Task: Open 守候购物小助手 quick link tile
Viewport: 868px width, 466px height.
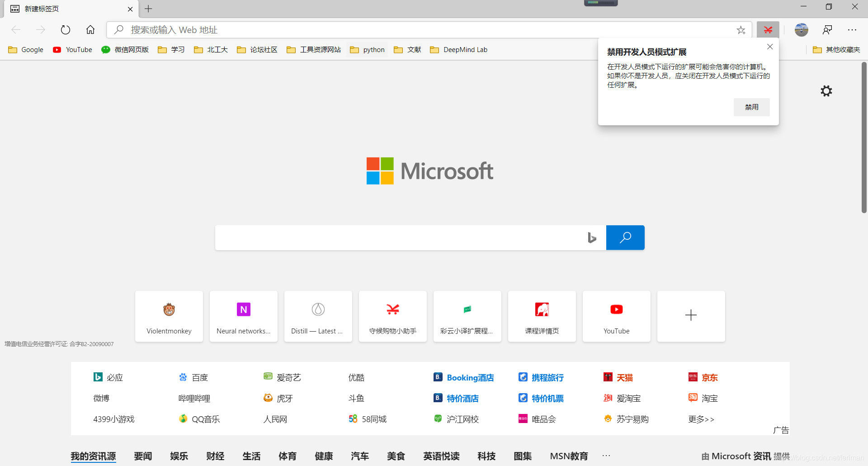Action: pyautogui.click(x=393, y=316)
